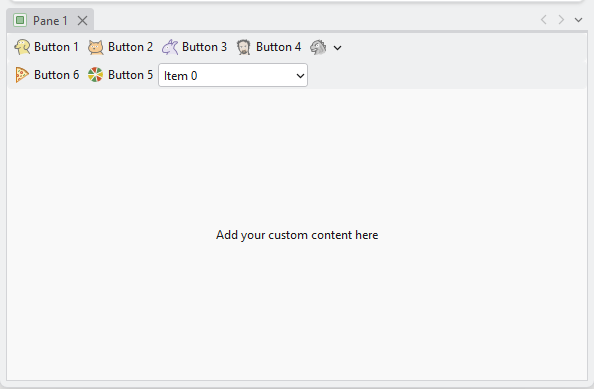The height and width of the screenshot is (389, 594).
Task: Click the purple unicorn icon for Button 3
Action: coord(170,47)
